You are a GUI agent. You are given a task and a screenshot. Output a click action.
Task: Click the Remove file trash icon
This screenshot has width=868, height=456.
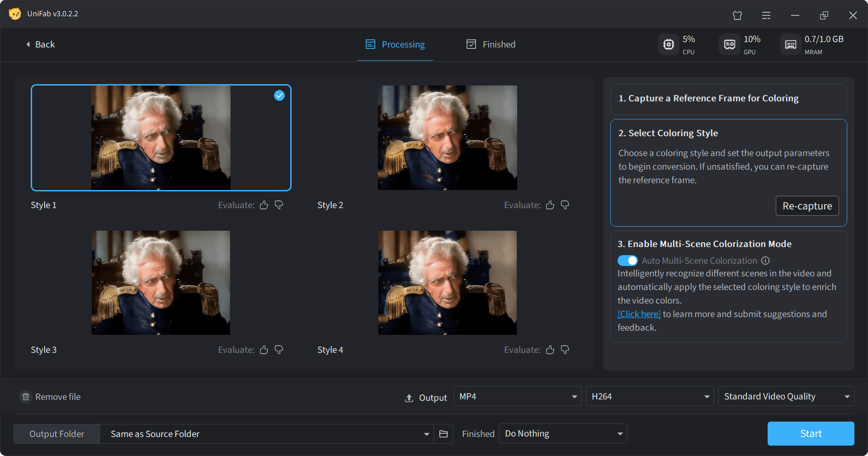[26, 397]
